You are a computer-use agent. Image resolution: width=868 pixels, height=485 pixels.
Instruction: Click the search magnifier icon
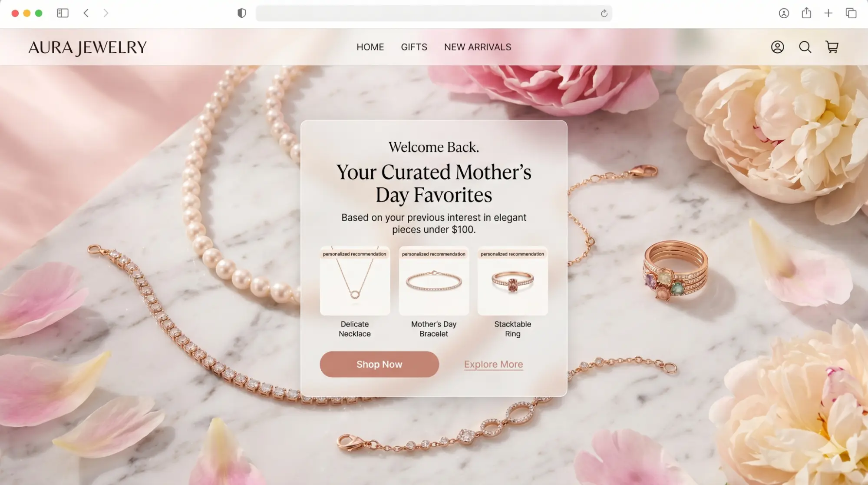tap(805, 47)
